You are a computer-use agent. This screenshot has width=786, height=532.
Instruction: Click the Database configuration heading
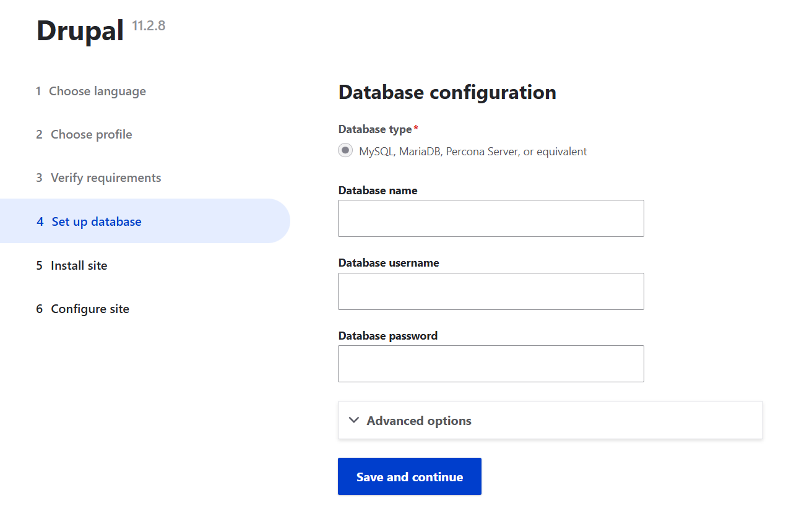click(447, 92)
